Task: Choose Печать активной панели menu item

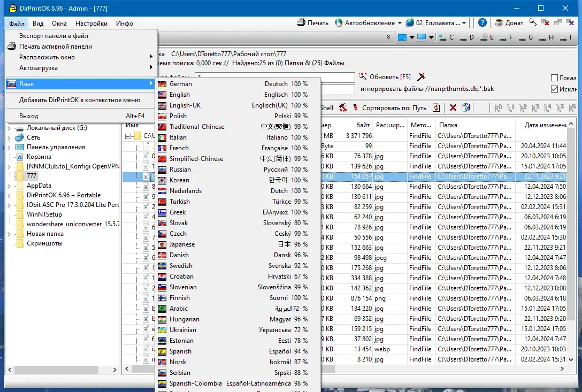Action: point(80,47)
